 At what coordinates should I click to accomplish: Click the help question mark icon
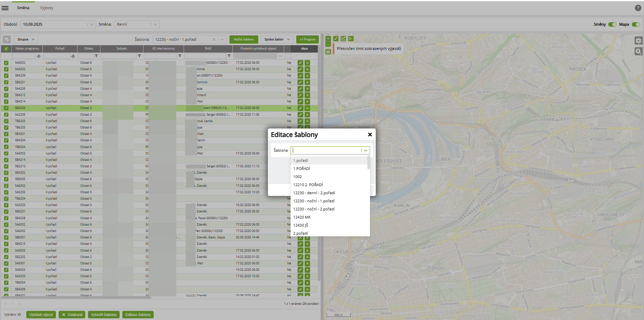click(x=638, y=8)
